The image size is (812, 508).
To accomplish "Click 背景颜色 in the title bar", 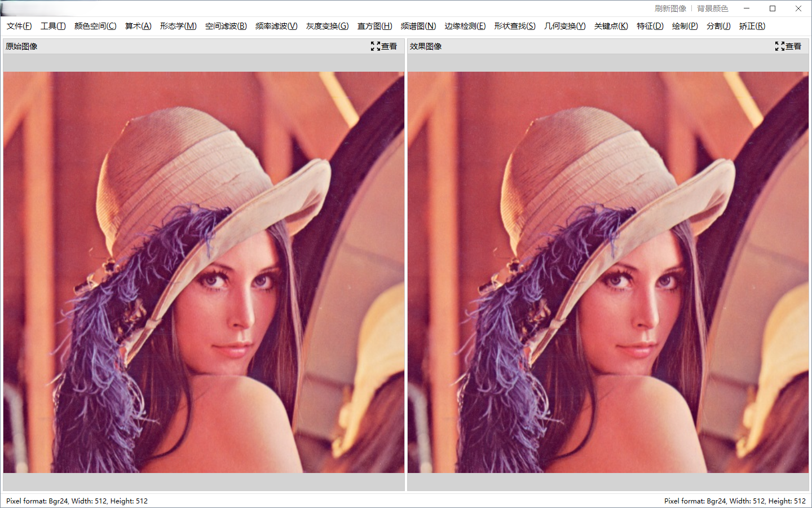I will pos(713,8).
